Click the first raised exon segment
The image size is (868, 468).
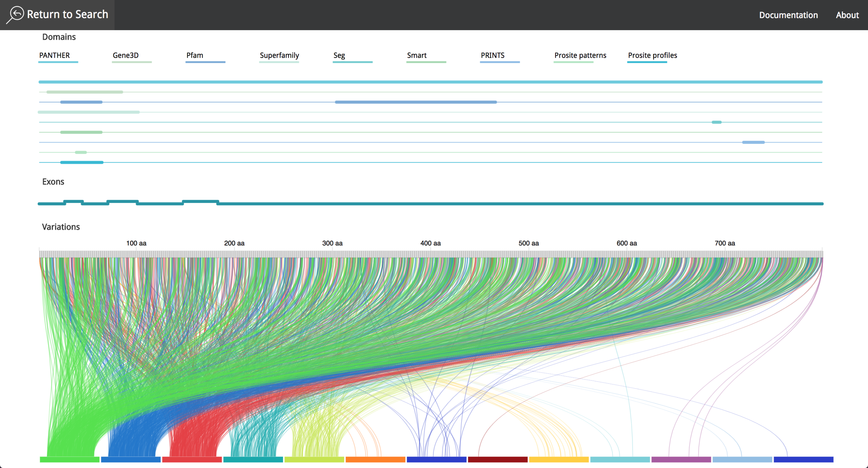pyautogui.click(x=74, y=202)
